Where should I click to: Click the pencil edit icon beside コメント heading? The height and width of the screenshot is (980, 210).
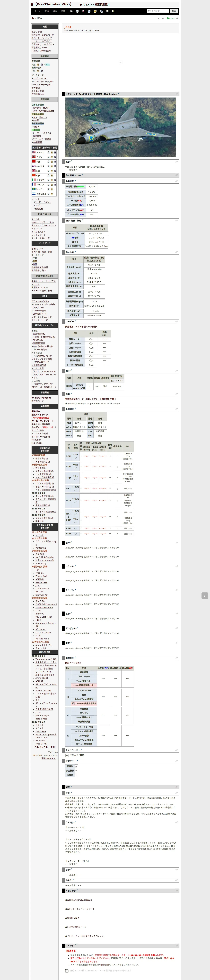click(75, 945)
